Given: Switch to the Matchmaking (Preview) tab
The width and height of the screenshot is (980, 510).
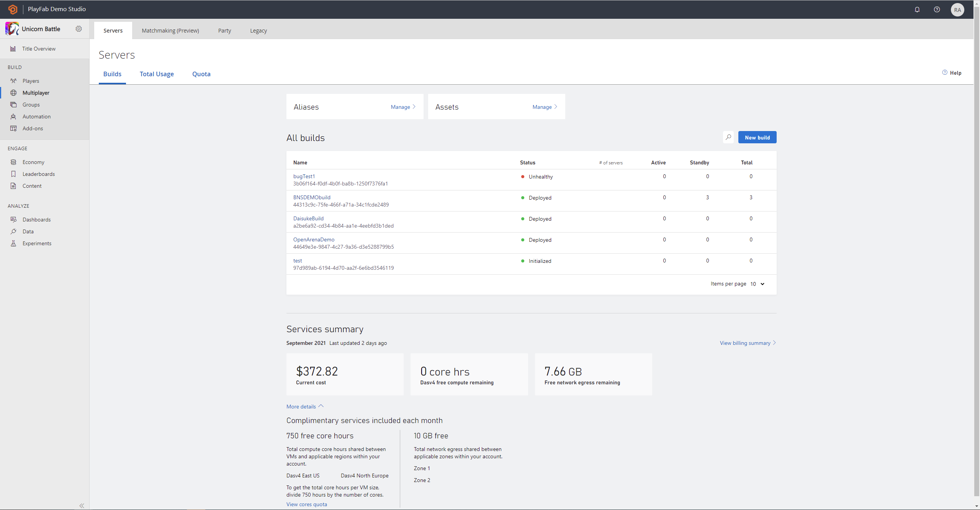Looking at the screenshot, I should pos(170,31).
